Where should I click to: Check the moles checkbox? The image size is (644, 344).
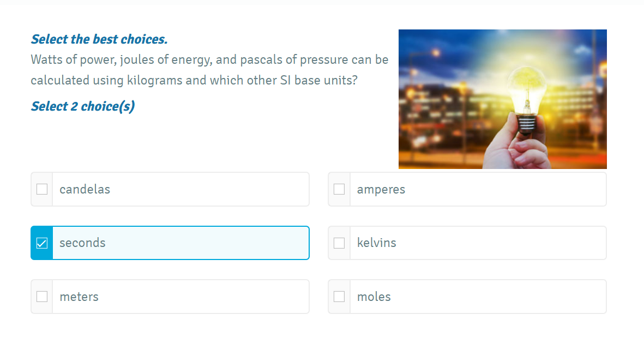tap(339, 297)
